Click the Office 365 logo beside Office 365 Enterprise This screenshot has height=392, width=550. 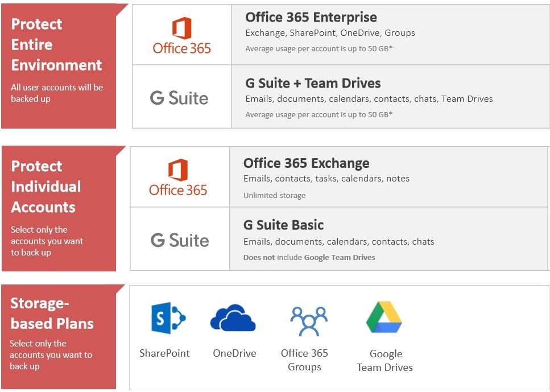click(x=181, y=36)
